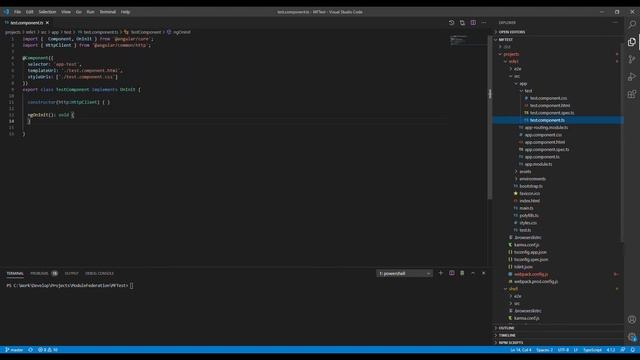The height and width of the screenshot is (360, 640).
Task: Split the editor to the right
Action: tap(473, 23)
